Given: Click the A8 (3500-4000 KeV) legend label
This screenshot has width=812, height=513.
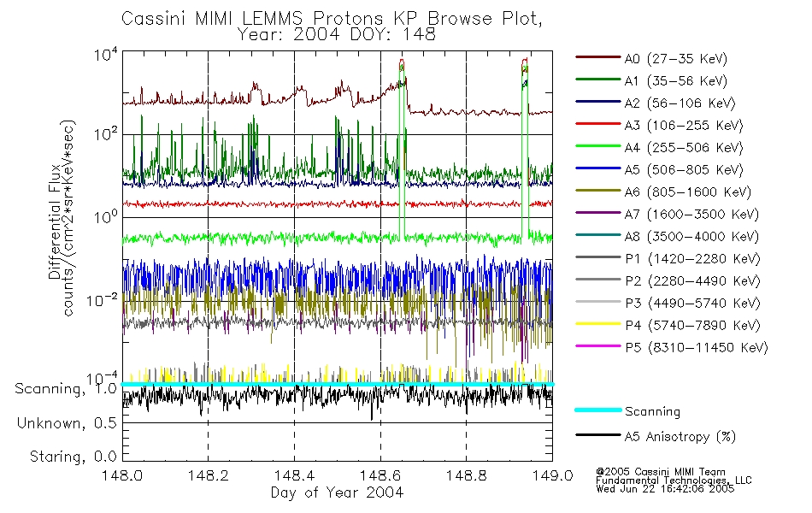Looking at the screenshot, I should [x=691, y=237].
